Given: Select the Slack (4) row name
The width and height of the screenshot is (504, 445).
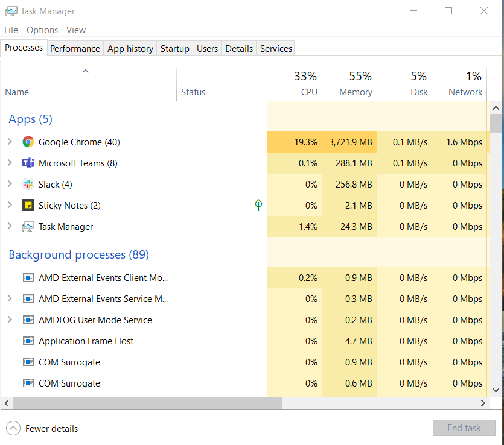Looking at the screenshot, I should coord(56,185).
